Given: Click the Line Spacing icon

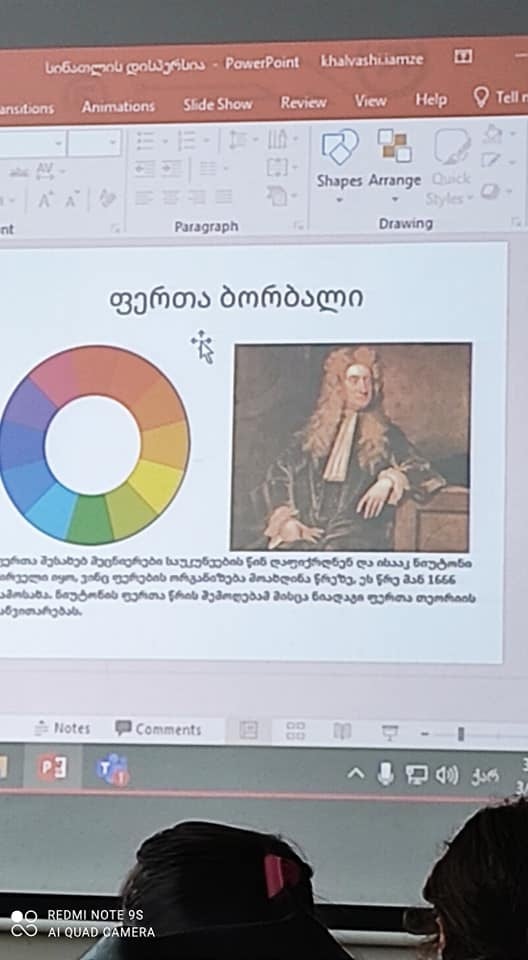Looking at the screenshot, I should tap(237, 140).
